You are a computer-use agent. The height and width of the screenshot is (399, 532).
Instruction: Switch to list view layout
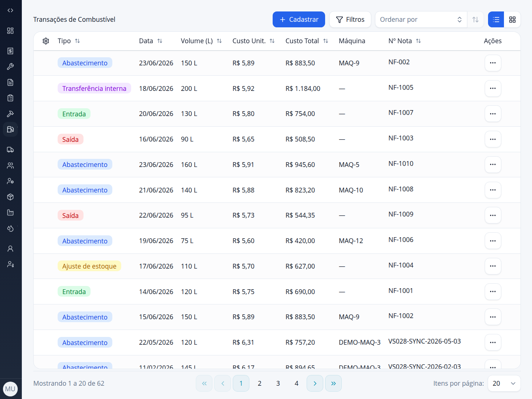coord(496,20)
